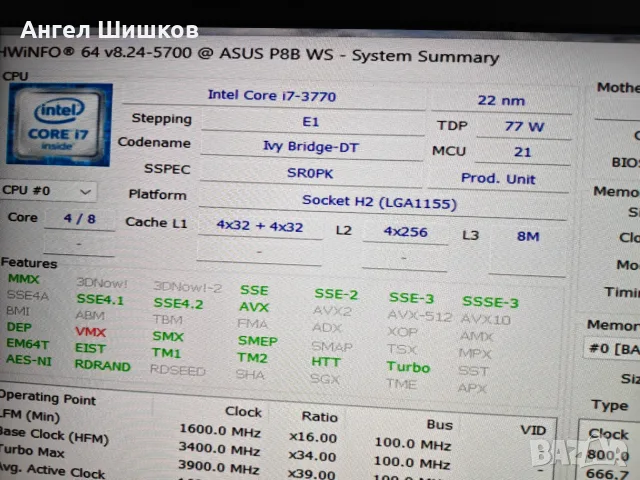Click the L3 cache value 8M

(528, 236)
